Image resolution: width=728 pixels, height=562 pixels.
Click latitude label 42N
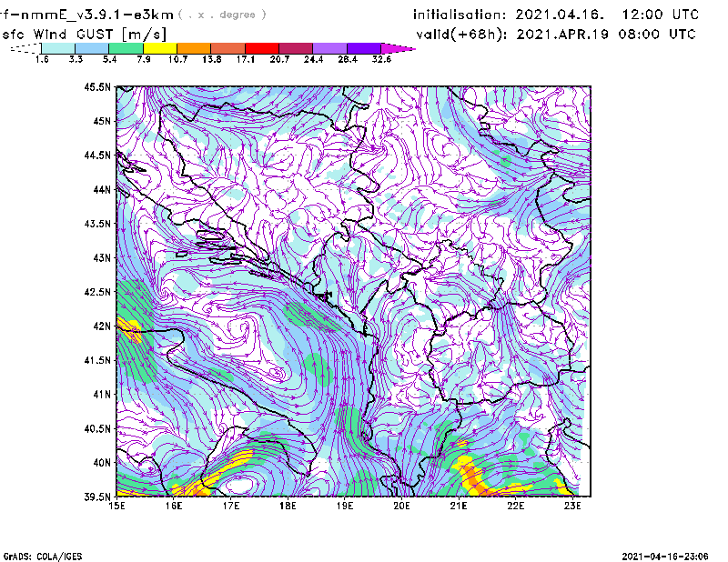[102, 326]
